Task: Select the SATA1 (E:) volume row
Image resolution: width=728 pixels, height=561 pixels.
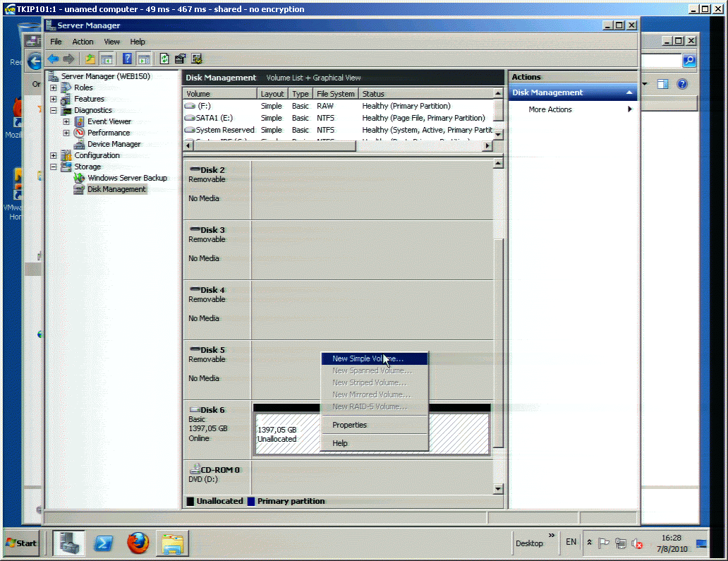Action: [338, 118]
